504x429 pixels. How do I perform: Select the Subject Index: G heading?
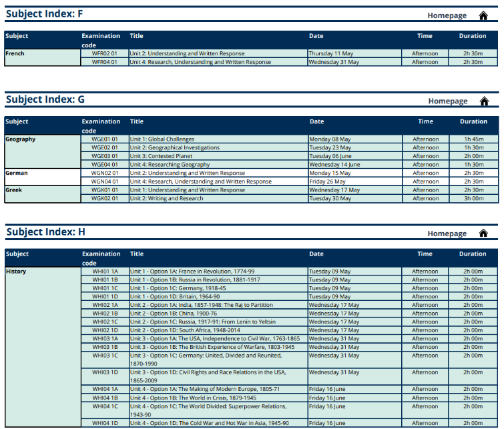tap(45, 99)
